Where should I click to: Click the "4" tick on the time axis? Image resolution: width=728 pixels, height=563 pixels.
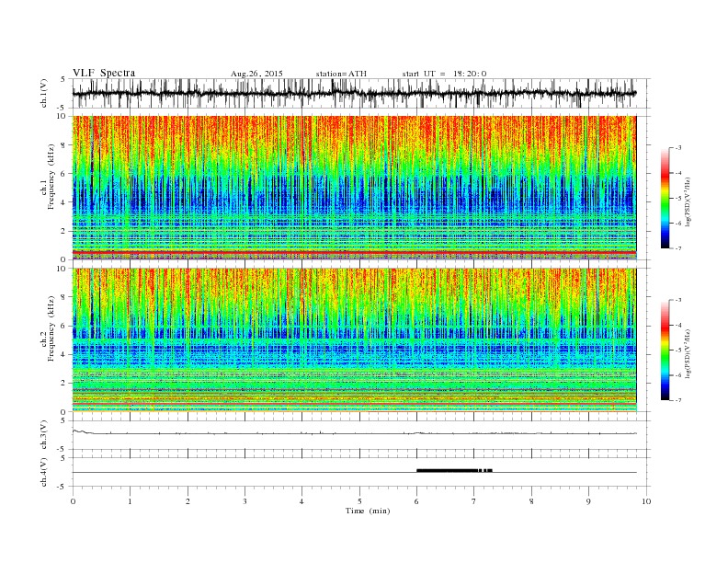click(x=301, y=501)
